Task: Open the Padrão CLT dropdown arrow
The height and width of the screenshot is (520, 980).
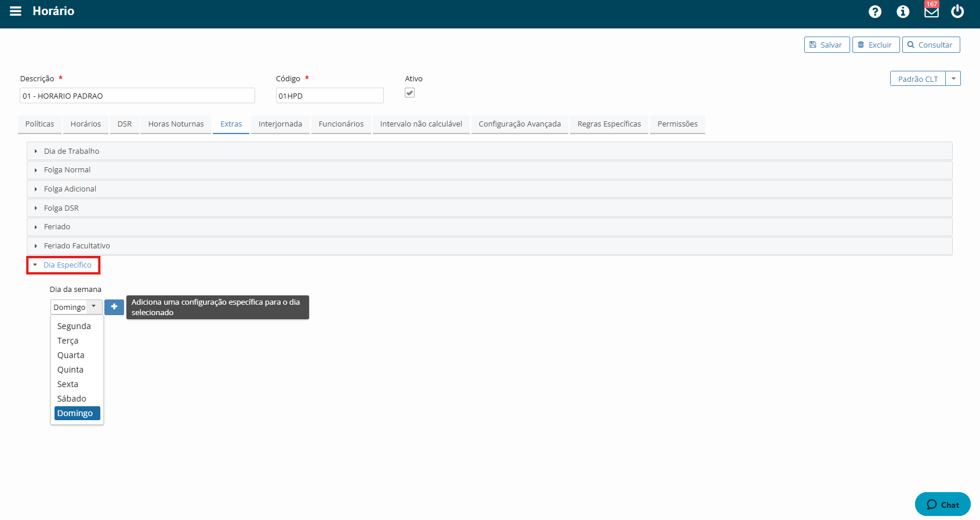Action: coord(953,79)
